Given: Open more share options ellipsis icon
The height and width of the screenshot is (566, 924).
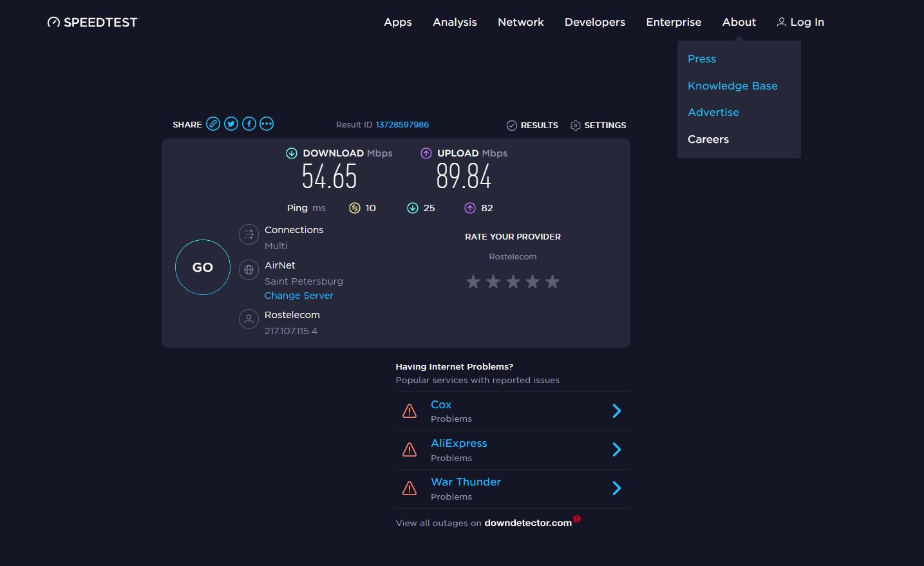Looking at the screenshot, I should (x=267, y=124).
